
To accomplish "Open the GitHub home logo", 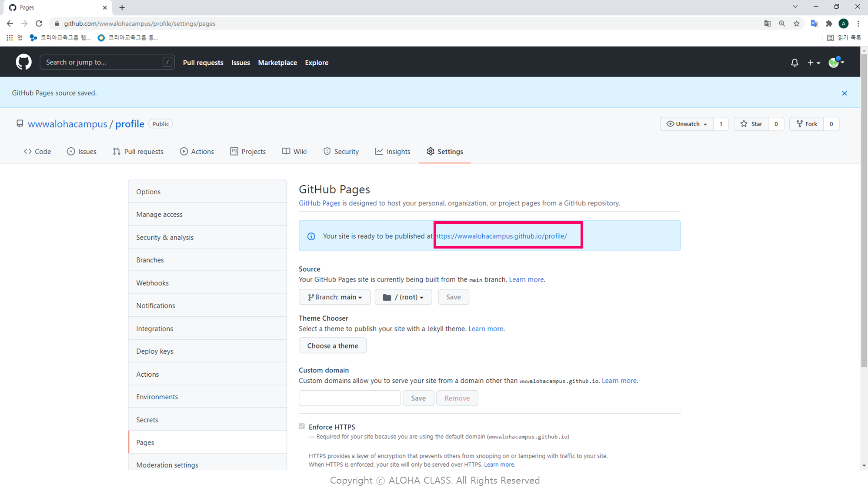I will pyautogui.click(x=24, y=62).
